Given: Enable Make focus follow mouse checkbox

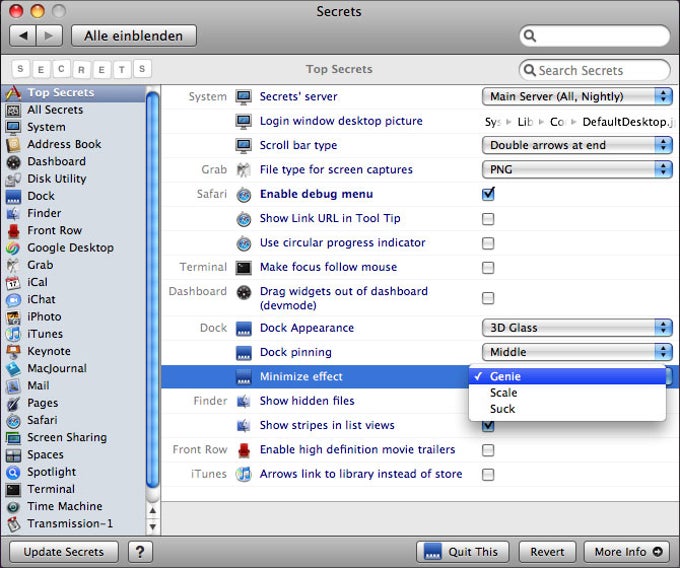Looking at the screenshot, I should 488,268.
